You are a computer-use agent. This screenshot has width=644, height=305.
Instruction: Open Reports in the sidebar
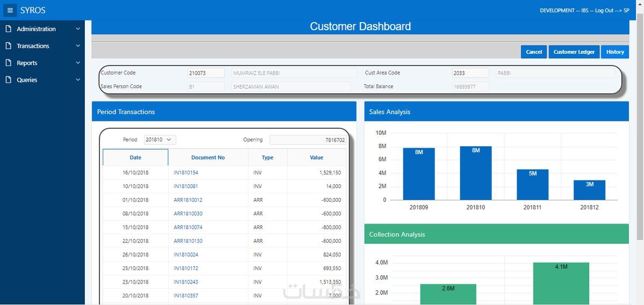pos(27,63)
